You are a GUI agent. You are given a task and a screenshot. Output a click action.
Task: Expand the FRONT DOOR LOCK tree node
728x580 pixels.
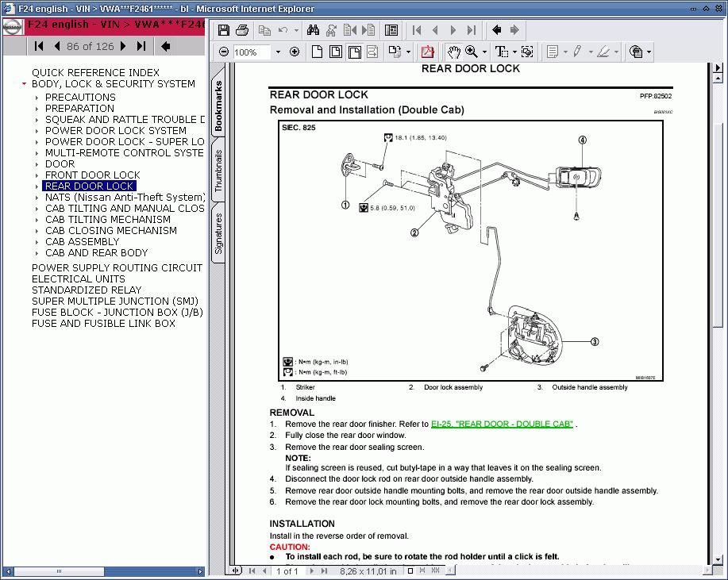(x=37, y=175)
